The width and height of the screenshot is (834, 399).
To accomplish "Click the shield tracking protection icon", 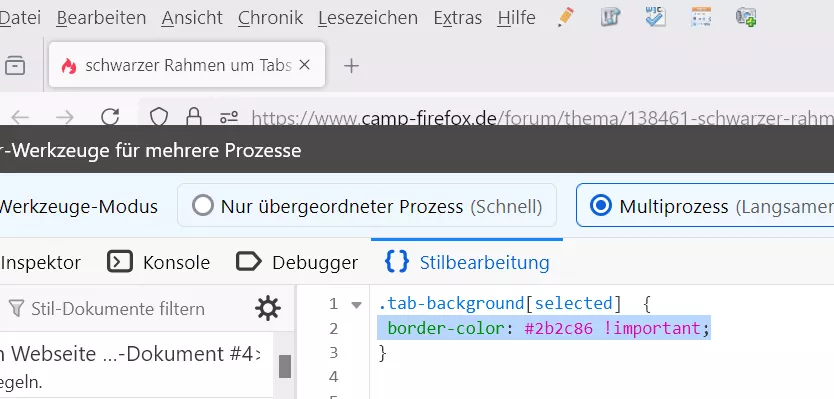I will pyautogui.click(x=159, y=117).
